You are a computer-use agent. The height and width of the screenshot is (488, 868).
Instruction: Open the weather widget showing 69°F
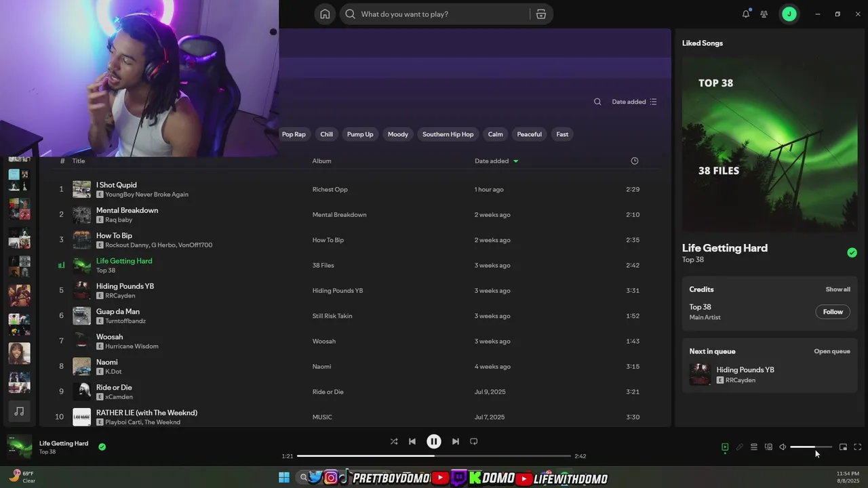[x=22, y=477]
